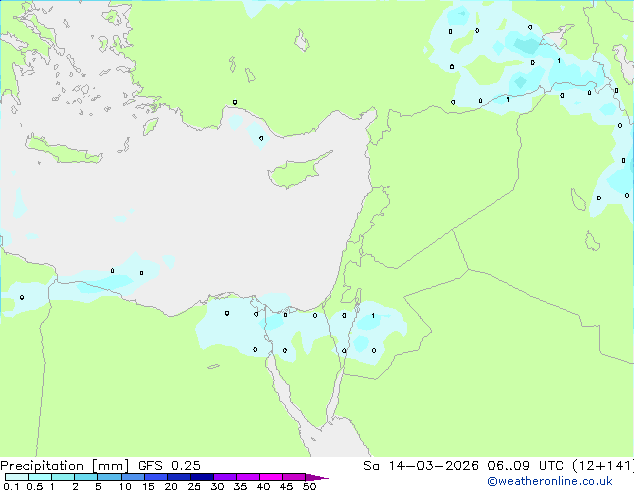Pick the legend swatch between 2 and 5
634x490 pixels.
[86, 477]
